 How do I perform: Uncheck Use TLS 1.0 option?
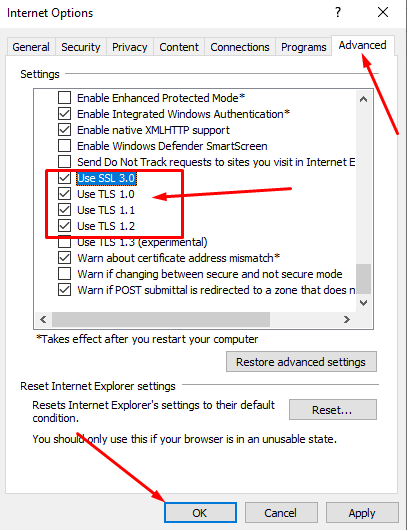pos(64,194)
